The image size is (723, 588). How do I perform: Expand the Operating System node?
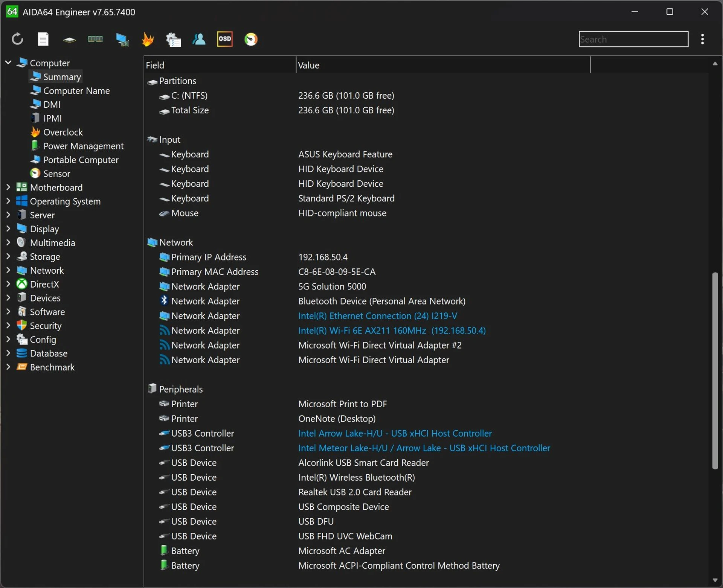coord(8,201)
